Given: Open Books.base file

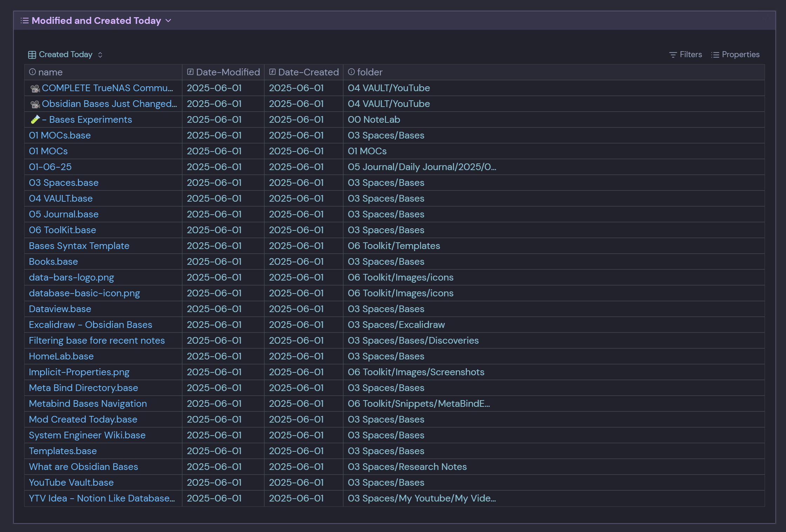Looking at the screenshot, I should [x=53, y=262].
